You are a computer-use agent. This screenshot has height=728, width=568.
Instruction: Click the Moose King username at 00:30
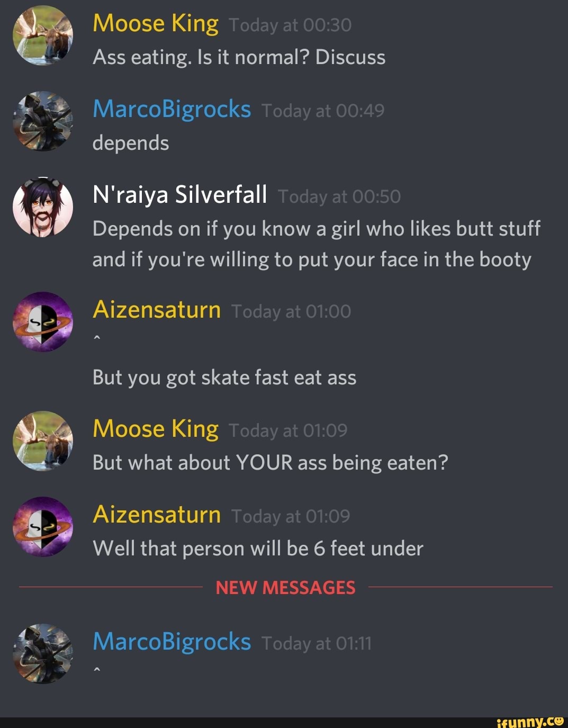156,24
